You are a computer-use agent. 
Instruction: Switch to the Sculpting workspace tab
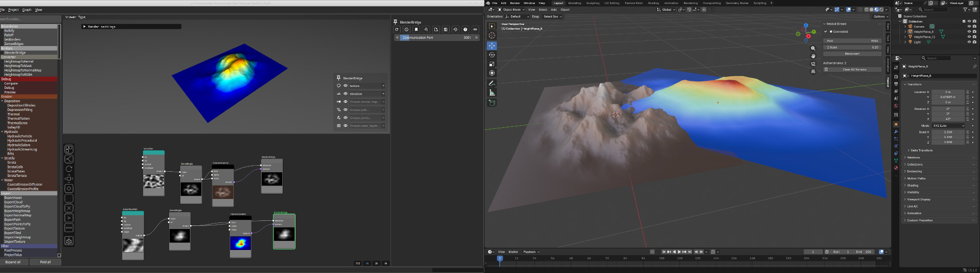(x=593, y=3)
